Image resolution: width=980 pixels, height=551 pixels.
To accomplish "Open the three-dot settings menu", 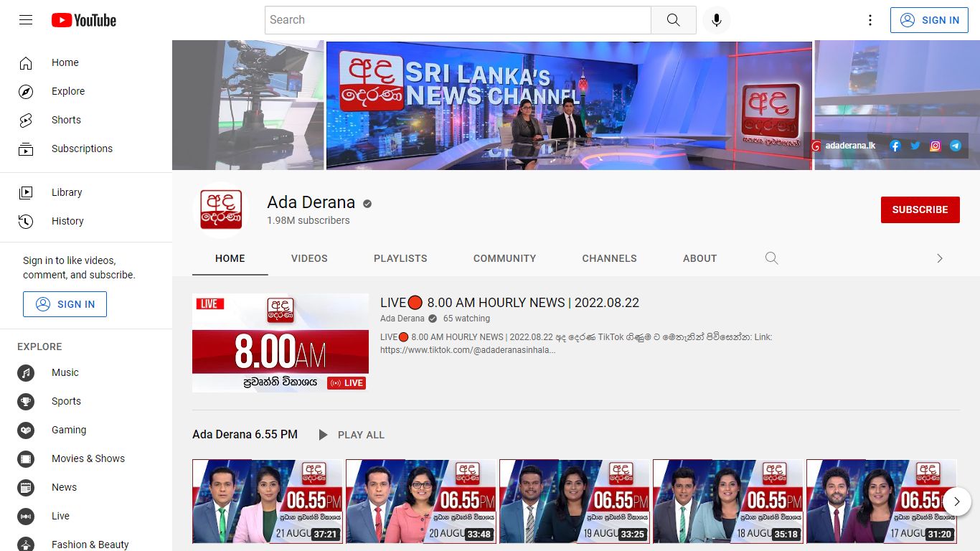I will click(x=870, y=20).
